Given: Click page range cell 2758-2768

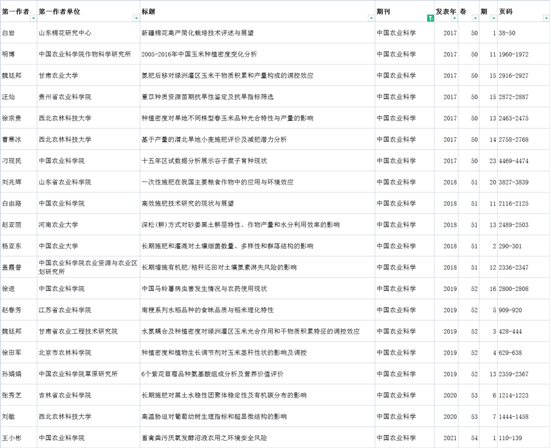Looking at the screenshot, I should (523, 140).
